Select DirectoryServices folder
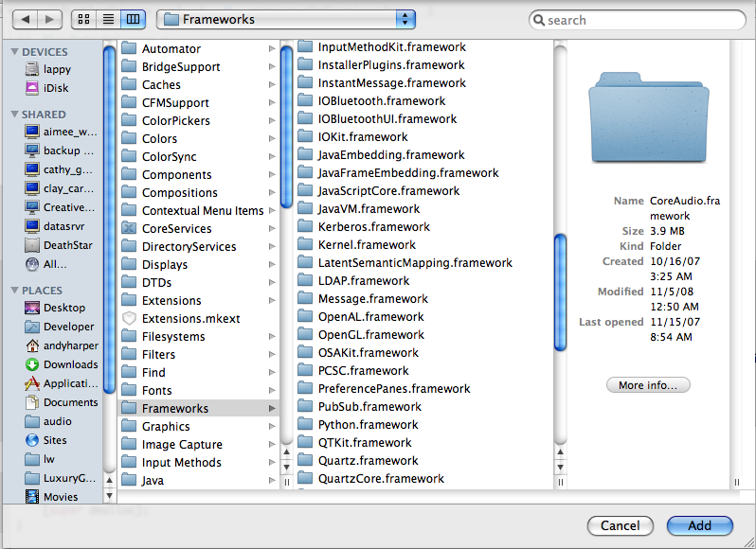Screen dimensions: 756x549 [199, 246]
